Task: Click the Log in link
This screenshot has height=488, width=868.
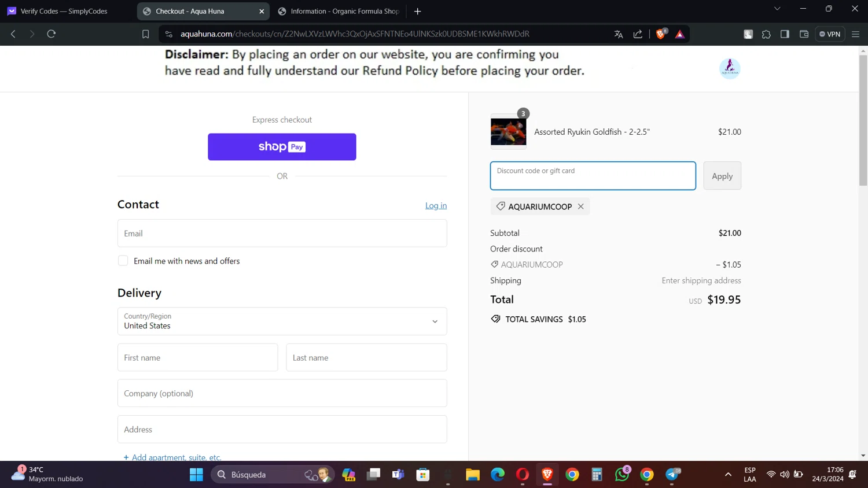Action: [436, 205]
